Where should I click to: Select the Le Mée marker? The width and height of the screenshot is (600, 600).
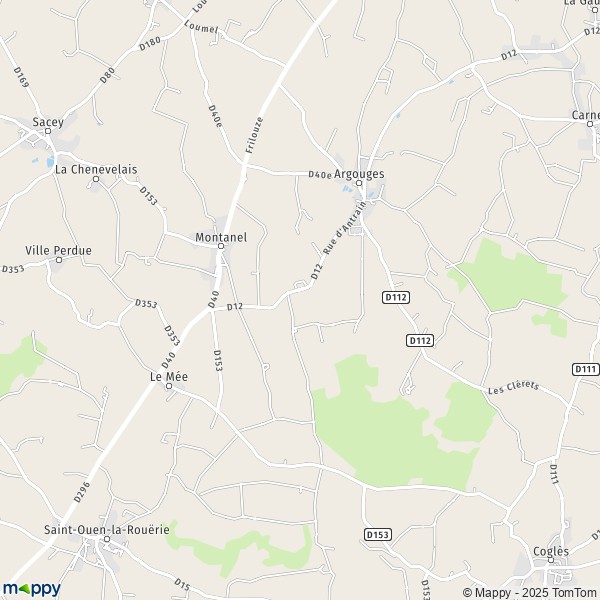(169, 386)
